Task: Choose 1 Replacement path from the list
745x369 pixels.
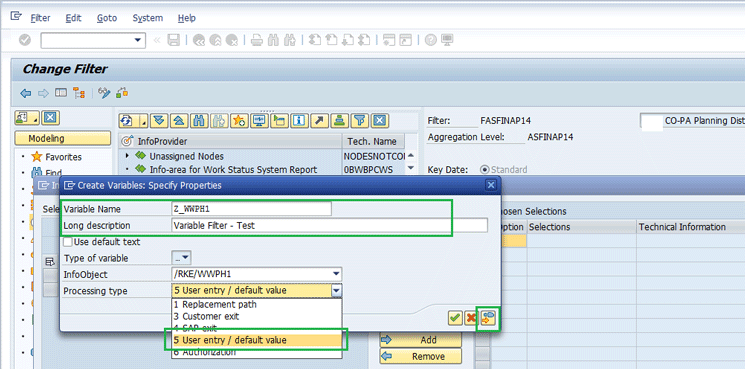Action: click(256, 304)
